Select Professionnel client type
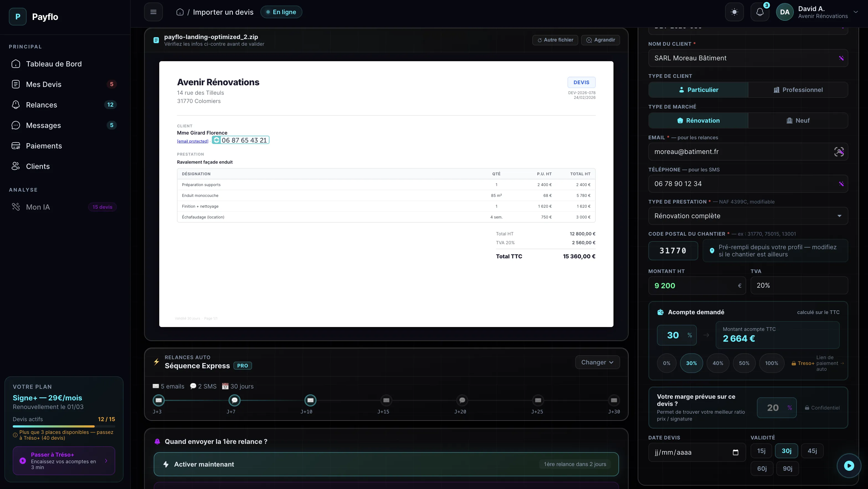This screenshot has height=489, width=868. coord(798,90)
